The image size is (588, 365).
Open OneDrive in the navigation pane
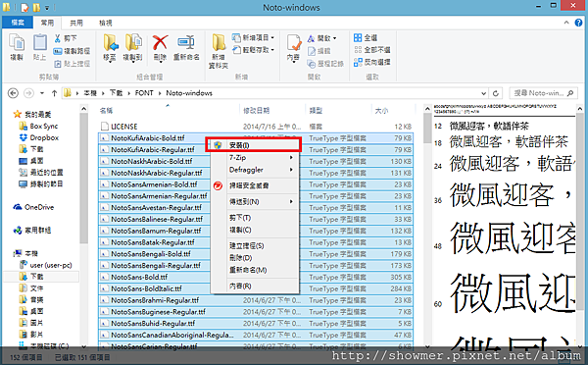tap(33, 207)
